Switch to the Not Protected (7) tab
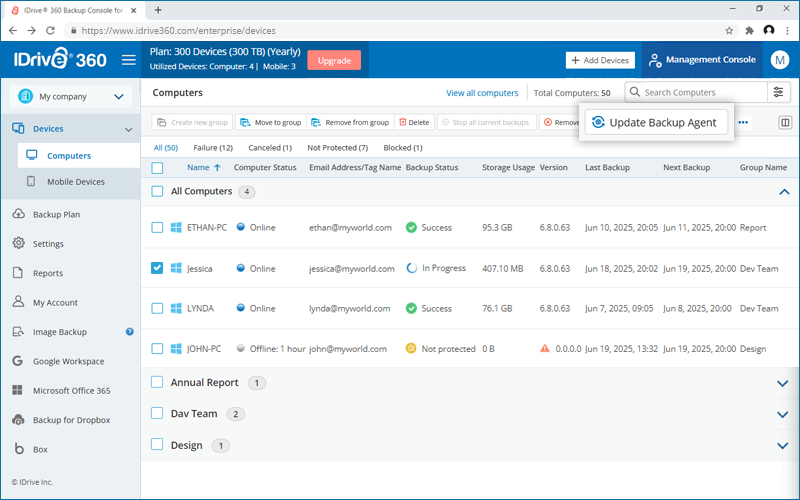The width and height of the screenshot is (800, 500). [x=337, y=147]
